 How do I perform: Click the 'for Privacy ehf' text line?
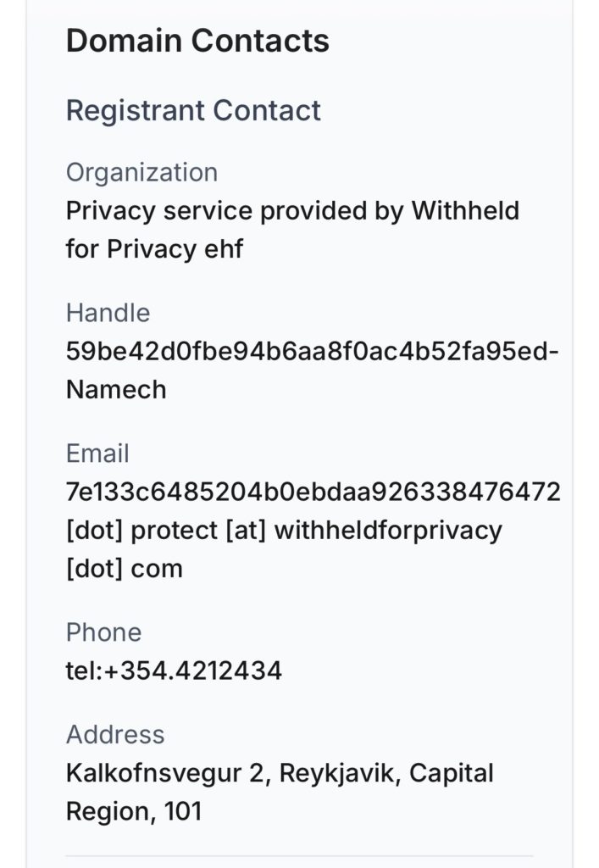154,249
